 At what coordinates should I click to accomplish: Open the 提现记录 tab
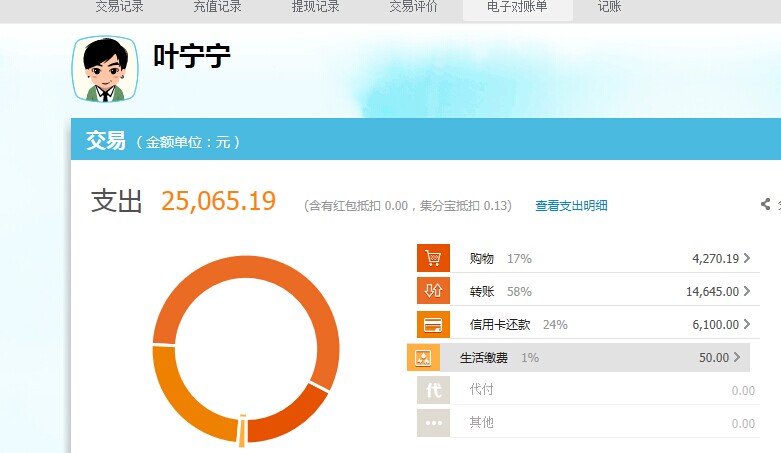(x=315, y=6)
